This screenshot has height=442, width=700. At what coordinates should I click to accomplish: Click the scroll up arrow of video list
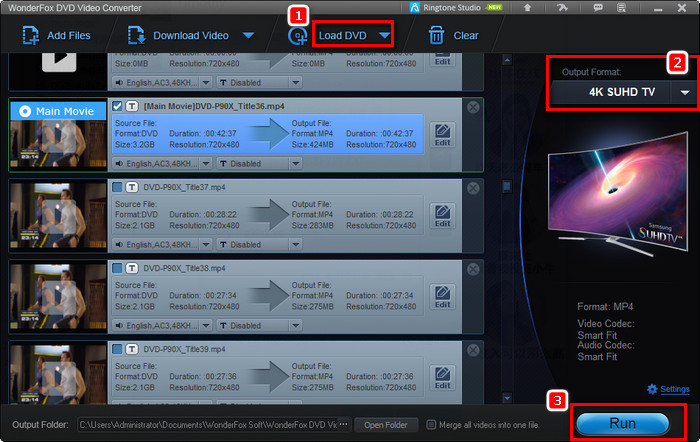pos(507,60)
